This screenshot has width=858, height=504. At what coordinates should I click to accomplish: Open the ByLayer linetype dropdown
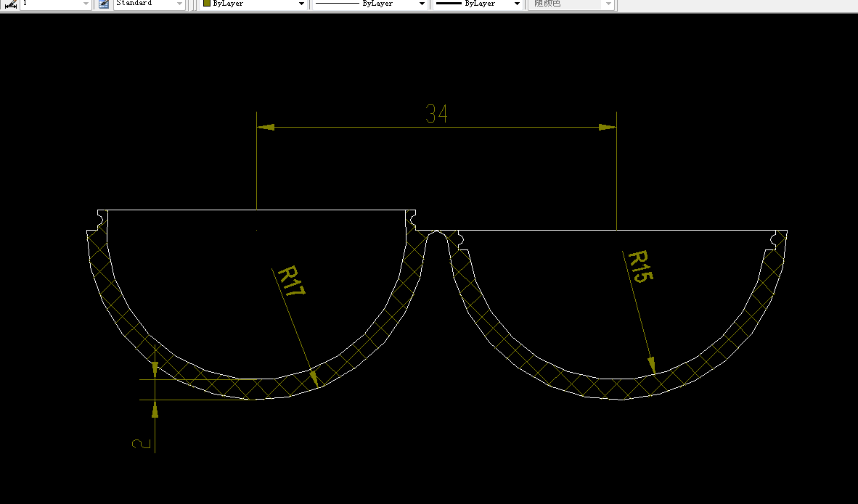pos(370,4)
